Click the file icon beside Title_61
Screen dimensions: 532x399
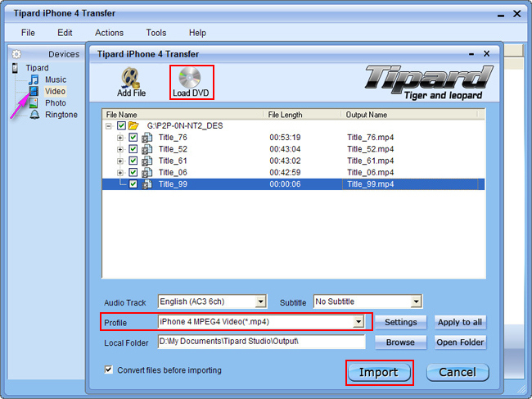tap(147, 161)
